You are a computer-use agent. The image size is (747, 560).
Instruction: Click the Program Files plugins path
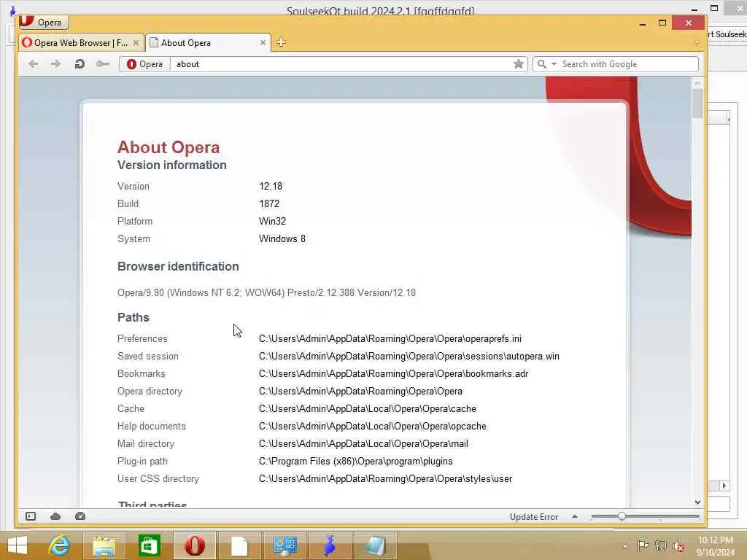coord(356,462)
